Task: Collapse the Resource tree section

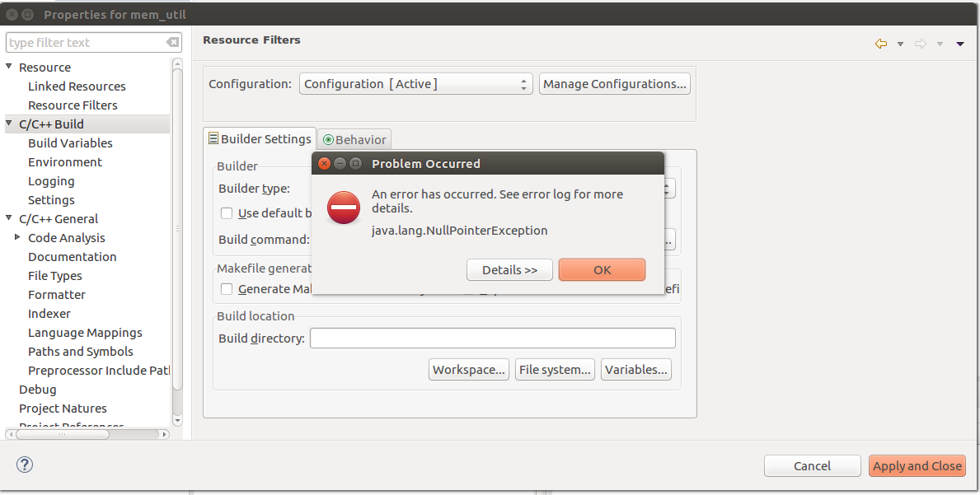Action: pyautogui.click(x=9, y=67)
